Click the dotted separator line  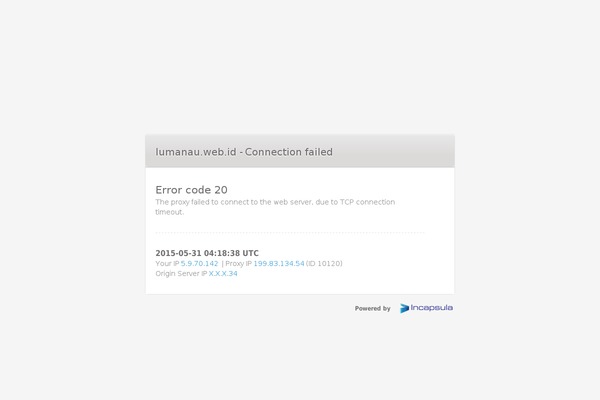[290, 232]
